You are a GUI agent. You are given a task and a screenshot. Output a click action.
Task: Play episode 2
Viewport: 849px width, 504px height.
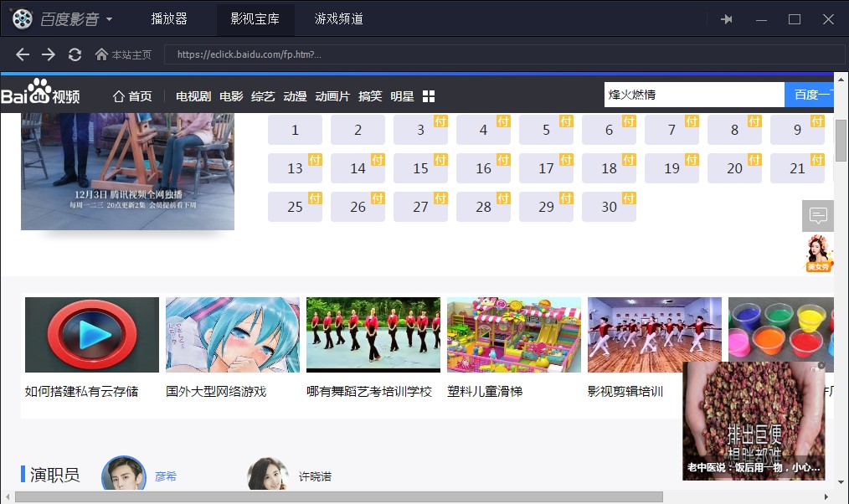pos(358,130)
